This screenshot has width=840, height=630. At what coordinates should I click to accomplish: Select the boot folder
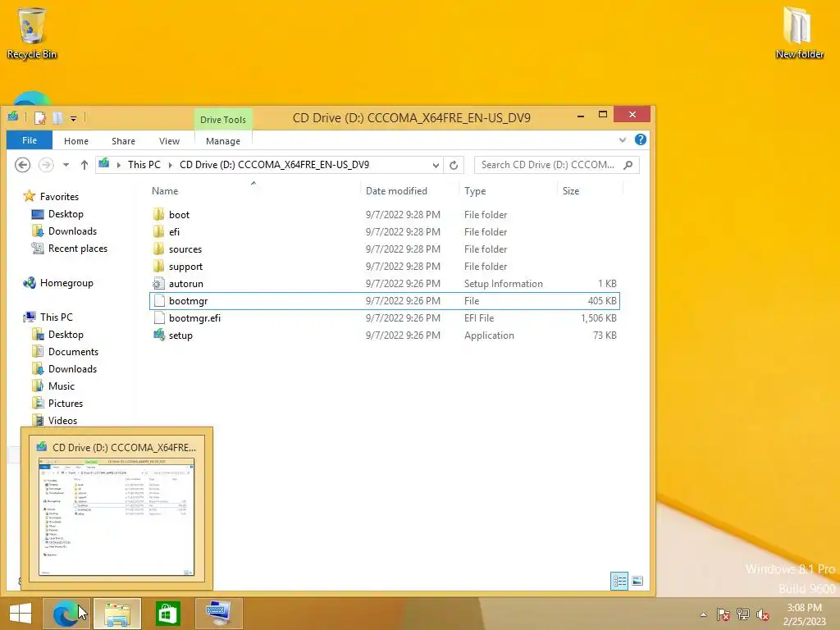click(x=385, y=214)
